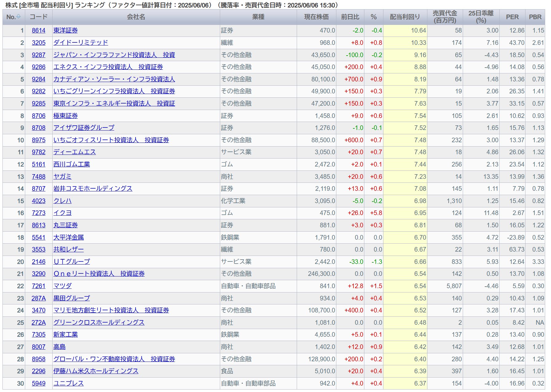Open stock code 9285 link
The image size is (551, 392).
(38, 103)
